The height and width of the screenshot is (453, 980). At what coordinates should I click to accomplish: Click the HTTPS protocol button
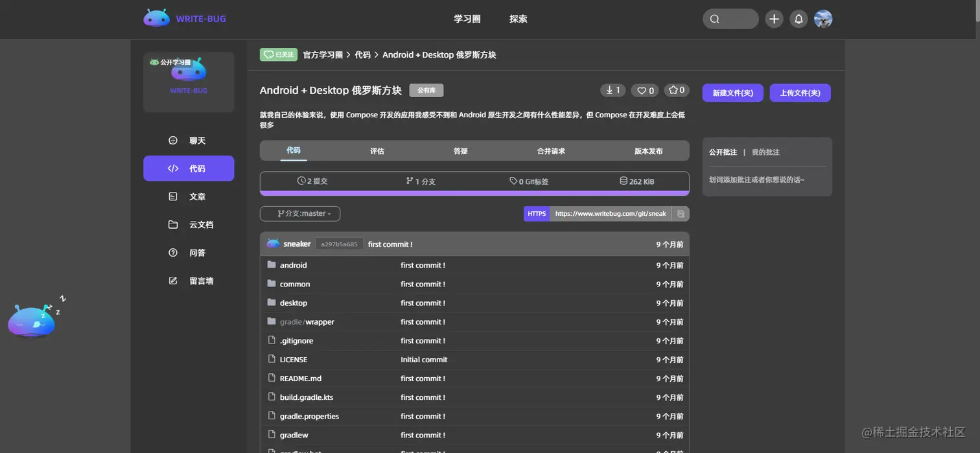(537, 213)
